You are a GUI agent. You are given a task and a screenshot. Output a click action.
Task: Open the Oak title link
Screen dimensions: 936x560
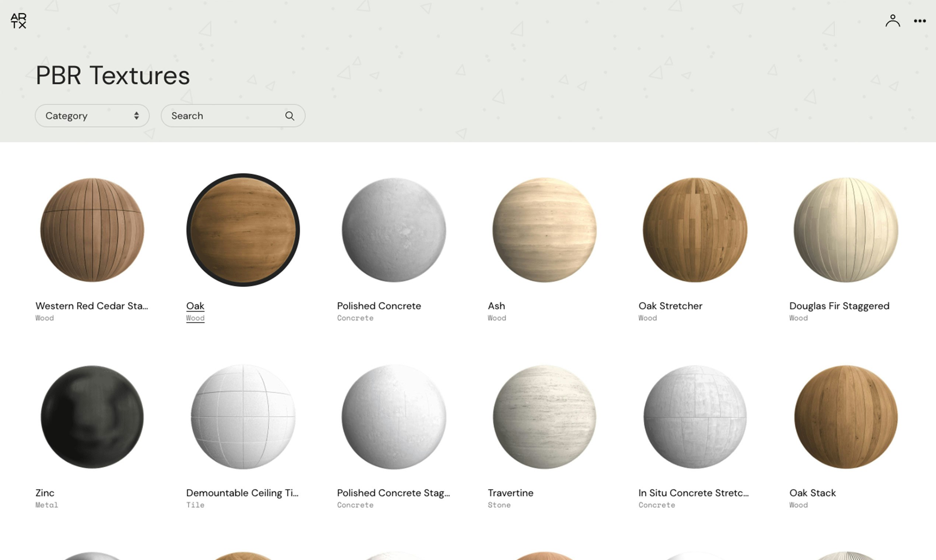pyautogui.click(x=195, y=306)
